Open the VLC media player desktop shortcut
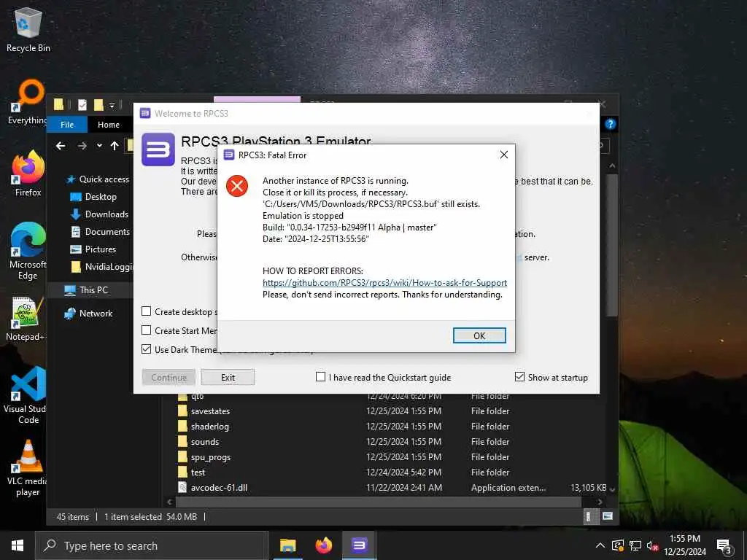The width and height of the screenshot is (747, 560). (28, 469)
